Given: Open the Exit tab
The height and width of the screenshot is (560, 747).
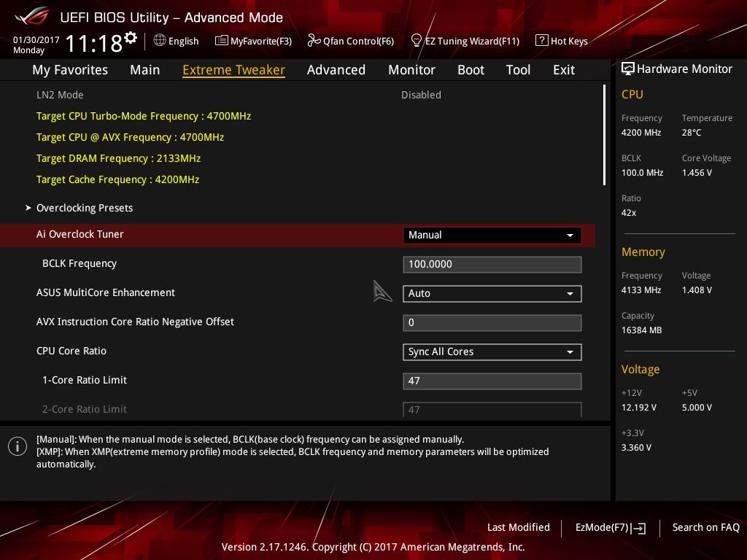Looking at the screenshot, I should click(564, 70).
